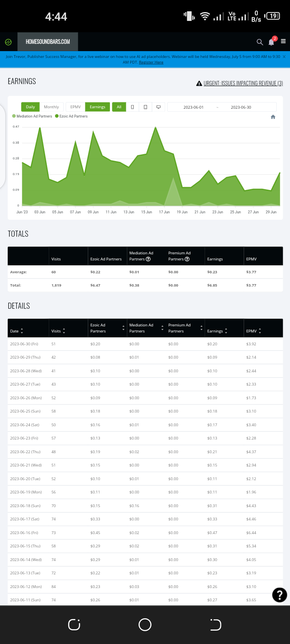Open the Ezoic logo menu
Image resolution: width=290 pixels, height=644 pixels.
pos(8,42)
